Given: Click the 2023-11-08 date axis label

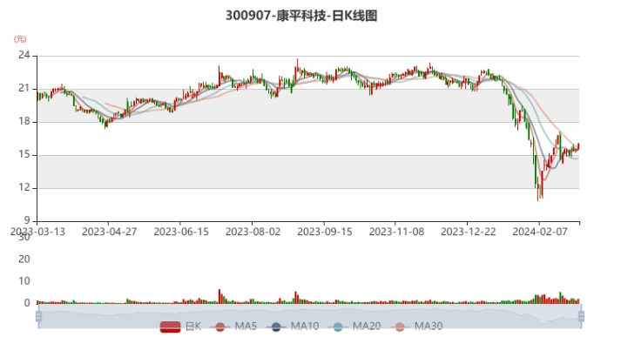Looking at the screenshot, I should coord(396,232).
